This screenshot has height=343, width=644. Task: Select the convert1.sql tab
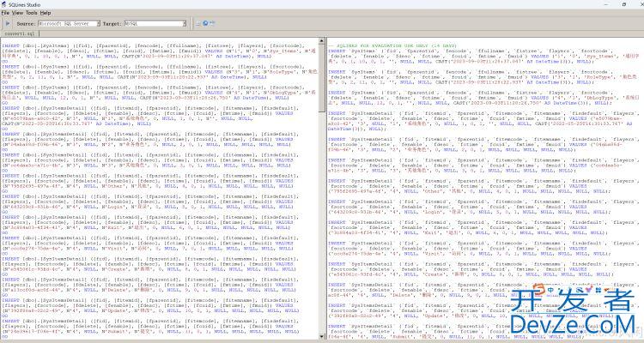click(19, 33)
